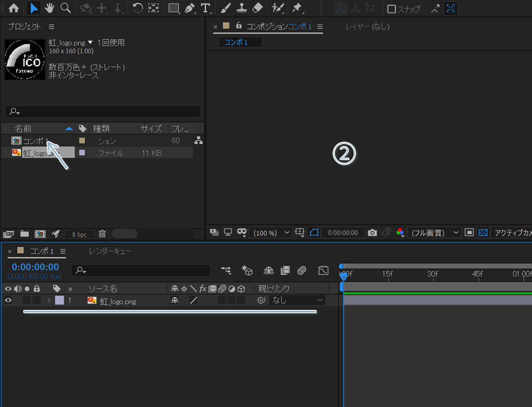Click the Project panel search field
This screenshot has height=407, width=532.
102,111
